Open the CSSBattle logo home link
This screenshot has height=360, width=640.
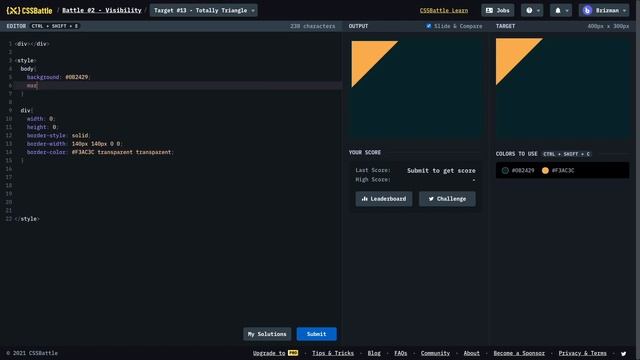29,11
